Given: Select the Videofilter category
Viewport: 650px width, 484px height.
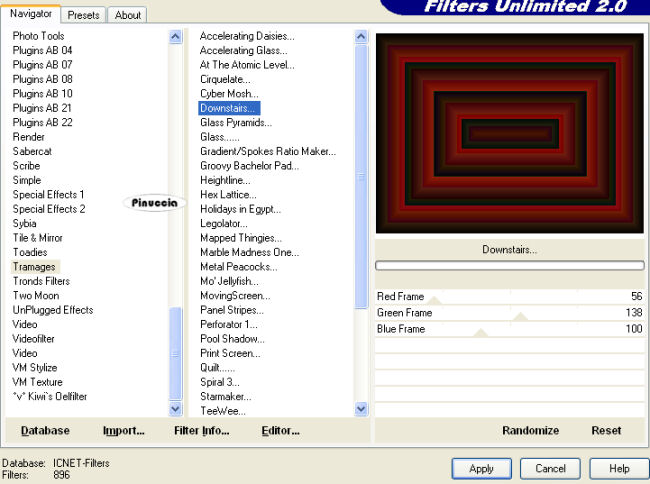Looking at the screenshot, I should (33, 339).
